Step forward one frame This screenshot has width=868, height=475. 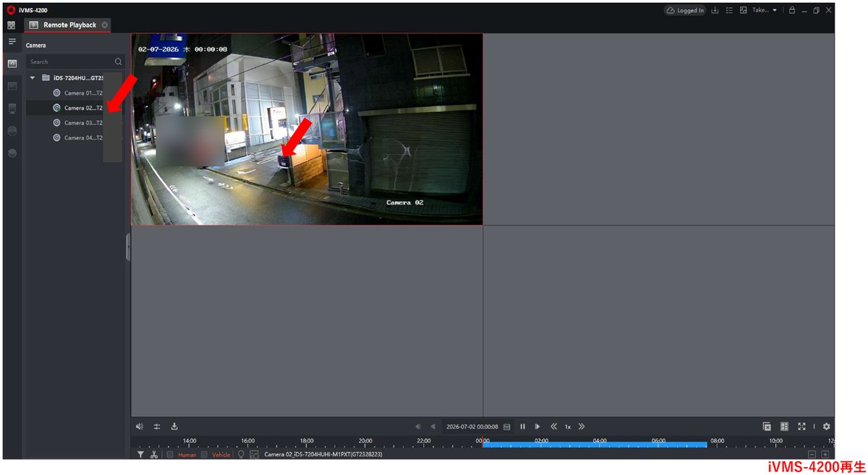pyautogui.click(x=537, y=427)
